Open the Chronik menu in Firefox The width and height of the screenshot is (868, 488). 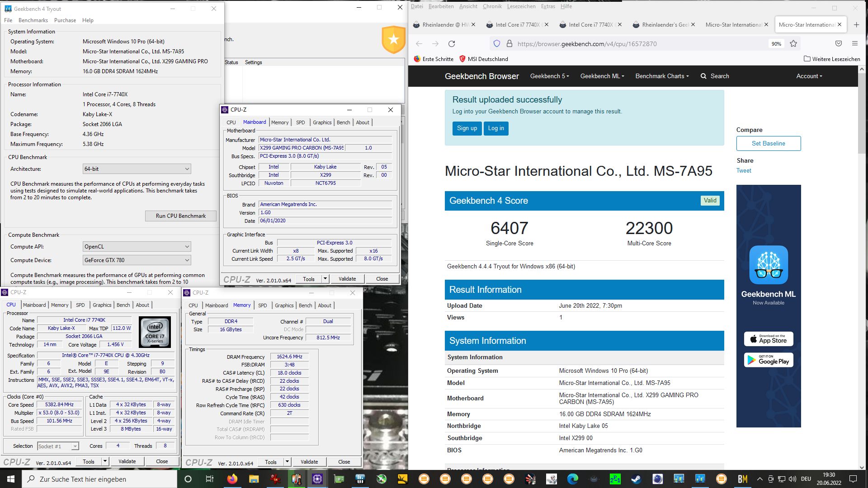[492, 6]
